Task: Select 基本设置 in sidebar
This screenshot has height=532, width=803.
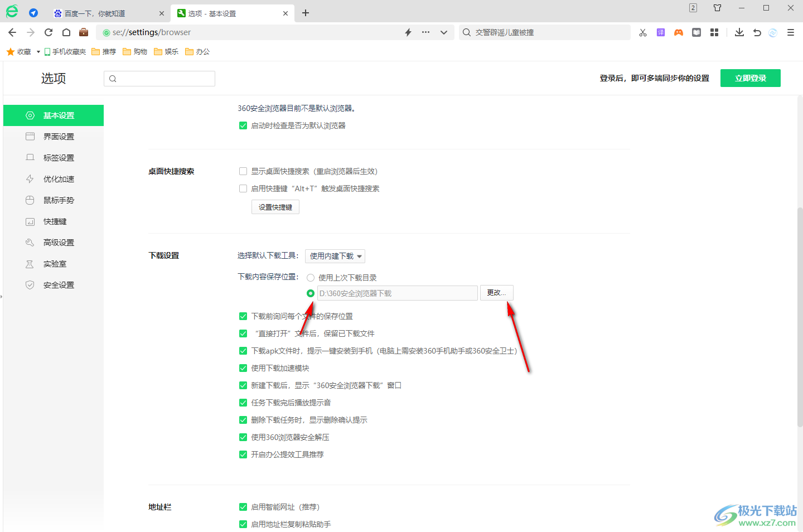Action: coord(54,115)
